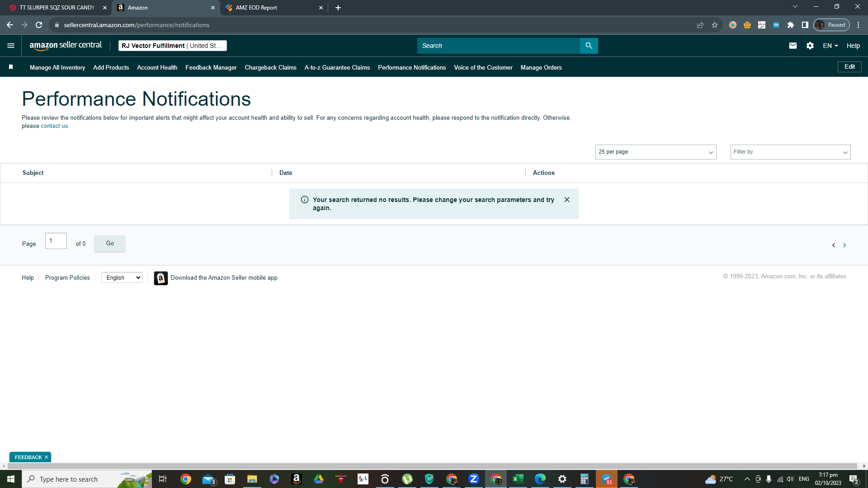
Task: Open Voice of the Customer
Action: [x=483, y=67]
